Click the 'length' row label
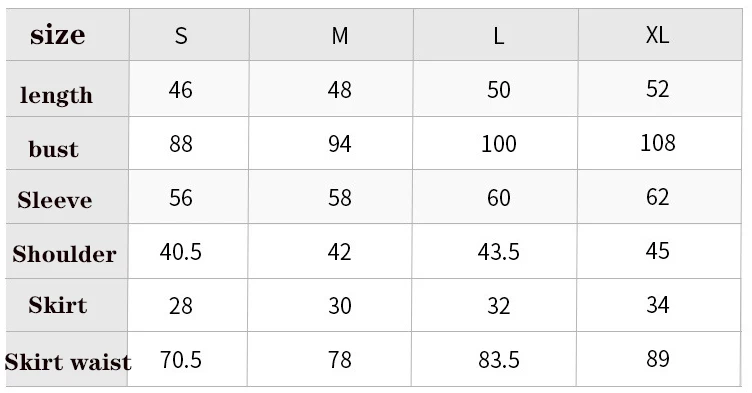The width and height of the screenshot is (752, 393). coord(56,95)
